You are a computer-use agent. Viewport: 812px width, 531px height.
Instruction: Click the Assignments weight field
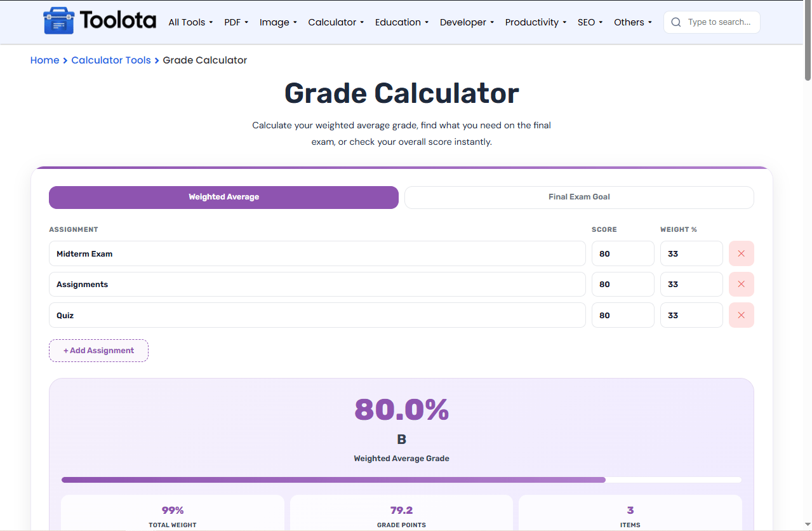[691, 285]
